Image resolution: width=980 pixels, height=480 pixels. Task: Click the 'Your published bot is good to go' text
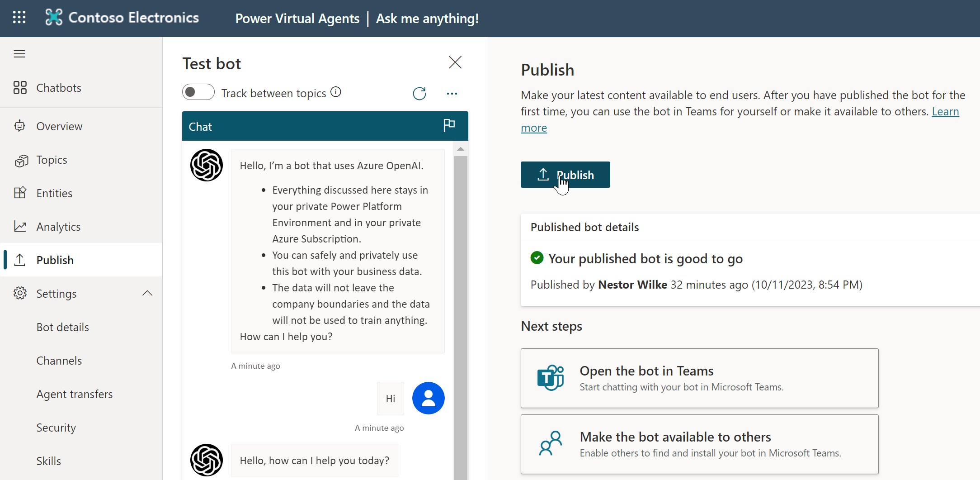[x=645, y=259]
